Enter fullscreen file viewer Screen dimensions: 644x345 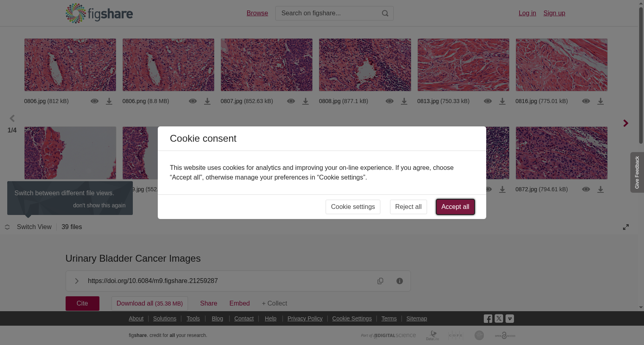click(x=626, y=227)
